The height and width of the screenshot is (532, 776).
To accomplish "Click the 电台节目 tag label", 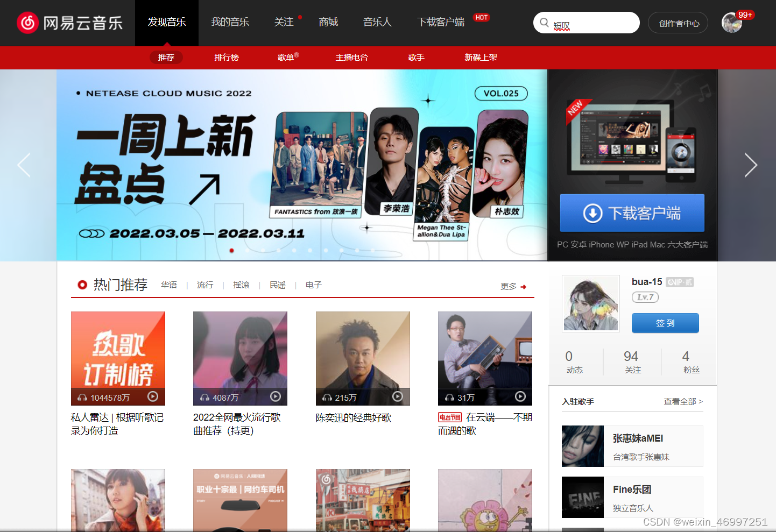I will pyautogui.click(x=450, y=417).
